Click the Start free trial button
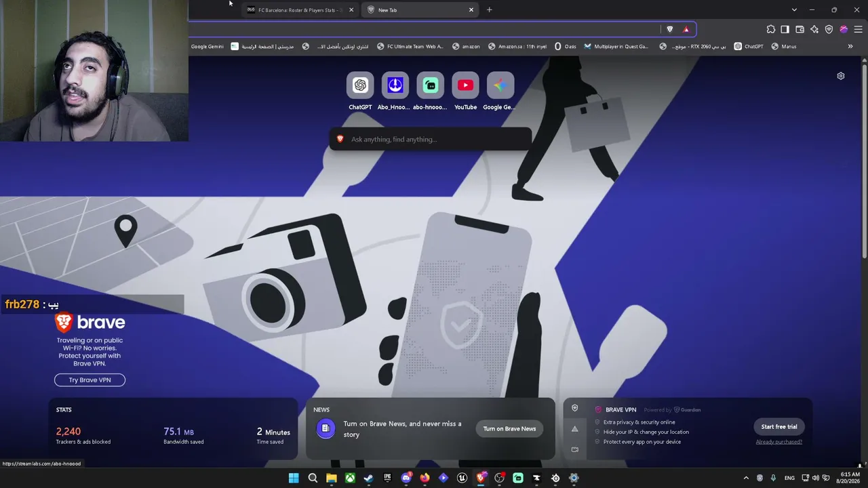 pos(779,427)
